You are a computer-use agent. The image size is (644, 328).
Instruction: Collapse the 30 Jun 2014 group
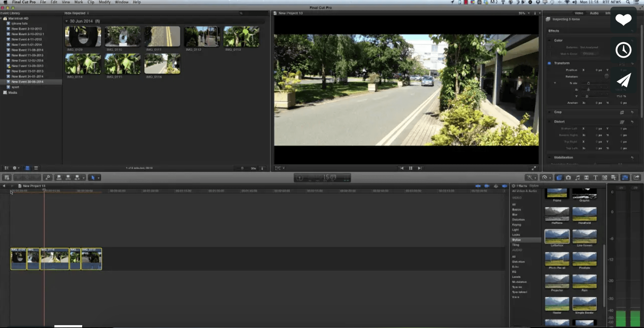67,21
